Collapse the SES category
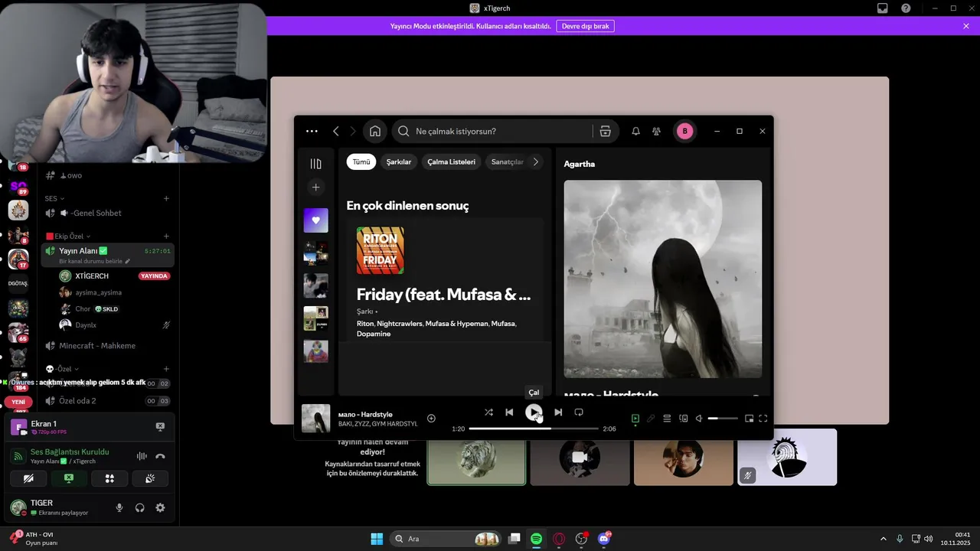Image resolution: width=980 pixels, height=551 pixels. (54, 198)
